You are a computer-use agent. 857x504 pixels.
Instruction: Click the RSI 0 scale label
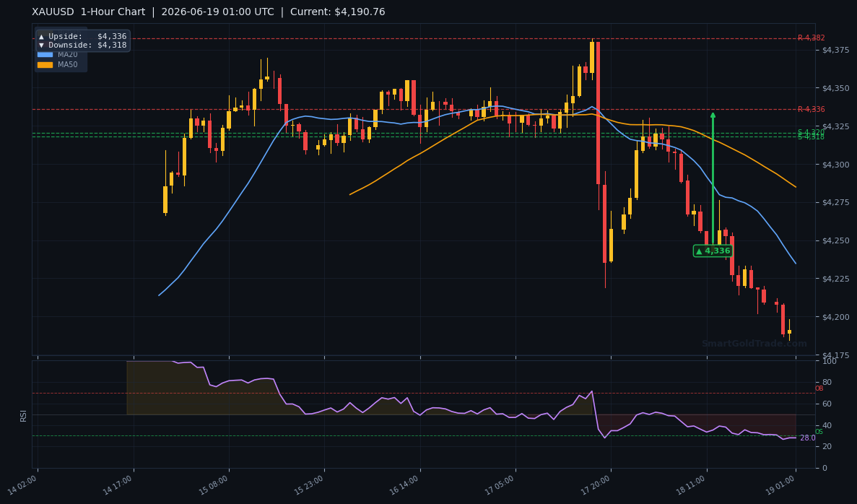tap(825, 469)
